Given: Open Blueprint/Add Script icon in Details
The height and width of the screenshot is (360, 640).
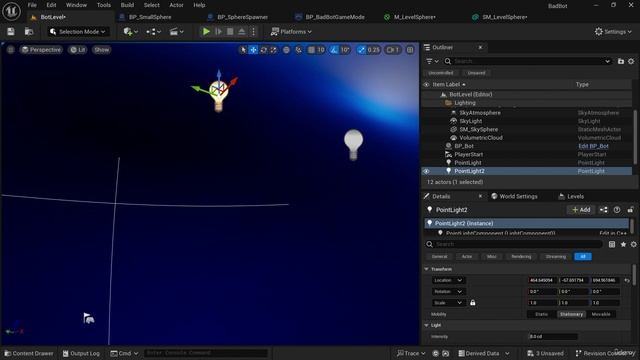Looking at the screenshot, I should pos(603,210).
